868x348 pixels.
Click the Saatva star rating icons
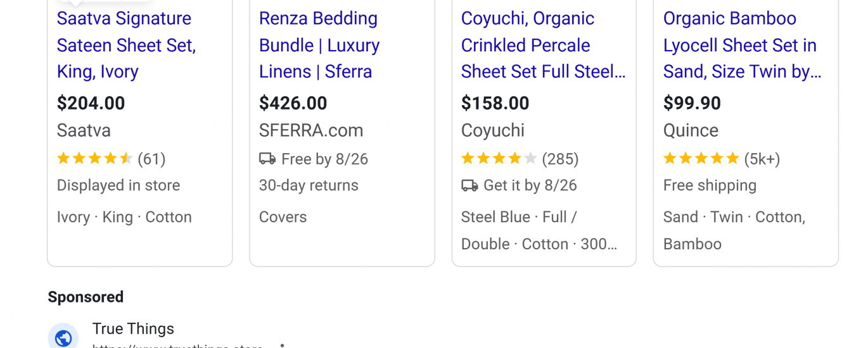[94, 158]
